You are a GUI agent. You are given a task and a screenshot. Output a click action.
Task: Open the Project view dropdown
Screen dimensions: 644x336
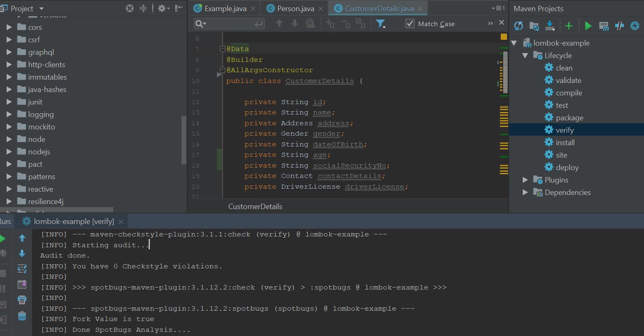point(41,8)
